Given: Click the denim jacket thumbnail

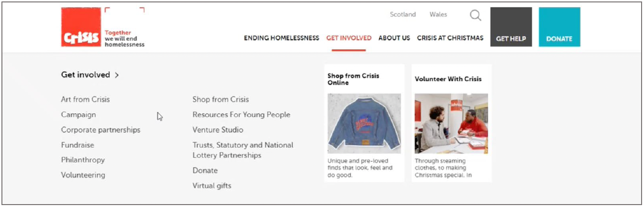Looking at the screenshot, I should pos(364,123).
